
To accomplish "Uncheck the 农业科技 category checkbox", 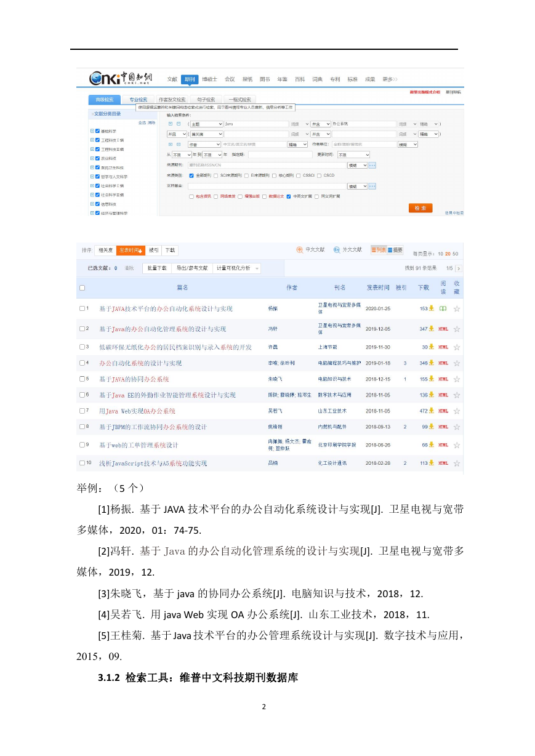I will tap(97, 158).
